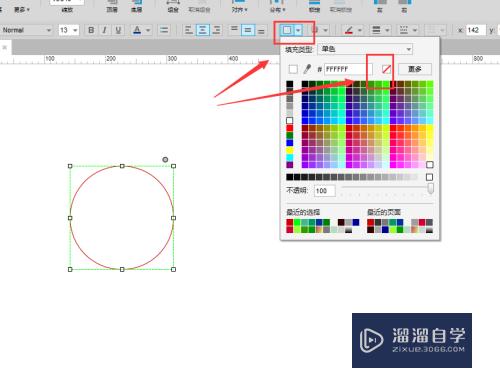The height and width of the screenshot is (378, 500).
Task: Pick the red swatch in left column
Action: click(x=290, y=128)
